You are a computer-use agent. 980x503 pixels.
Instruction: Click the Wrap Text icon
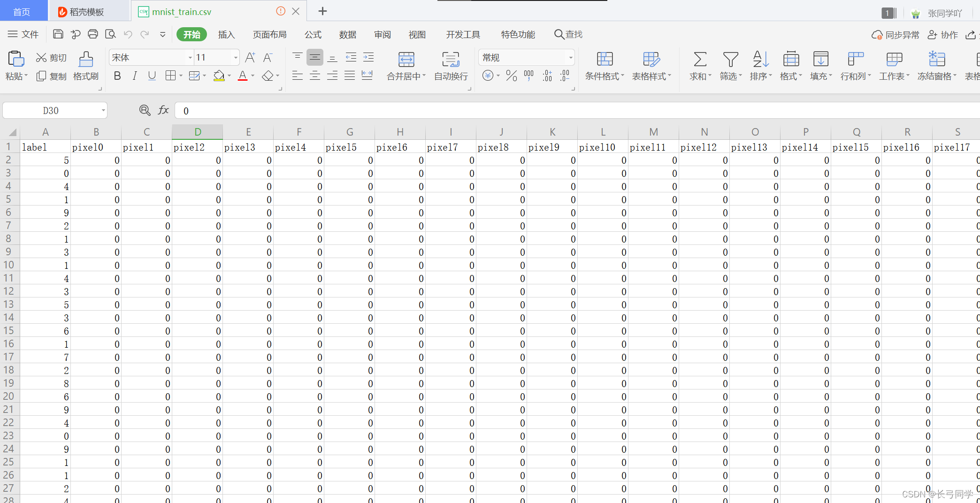click(x=451, y=60)
